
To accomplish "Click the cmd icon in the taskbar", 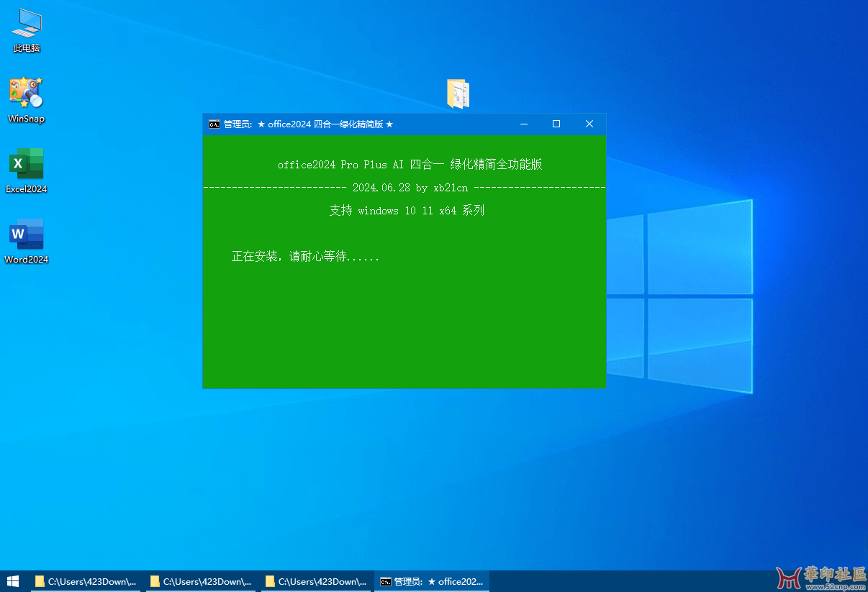I will click(x=386, y=581).
